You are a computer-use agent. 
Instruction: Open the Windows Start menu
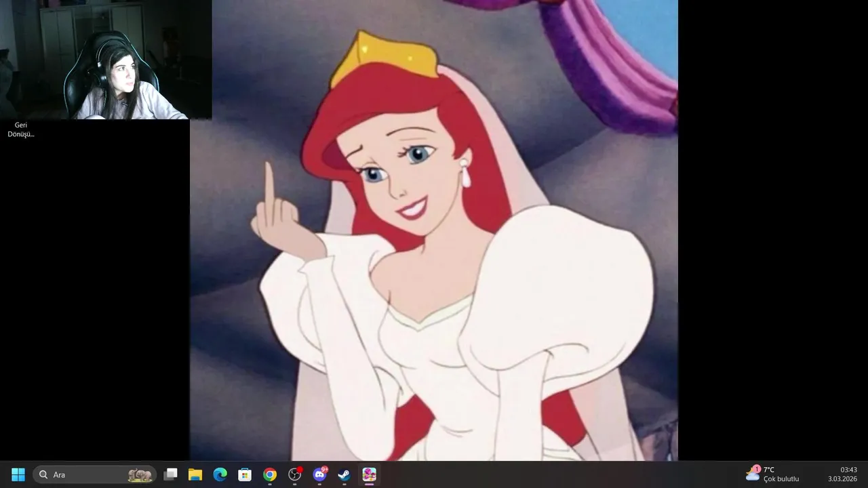point(18,474)
